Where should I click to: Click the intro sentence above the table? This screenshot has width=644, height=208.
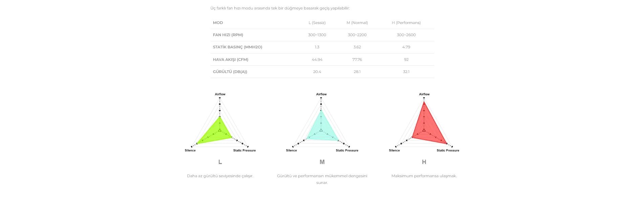click(280, 8)
